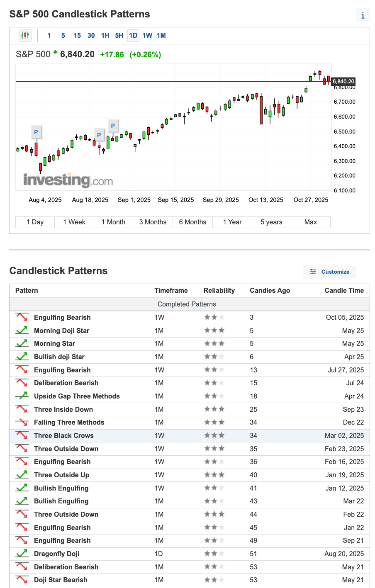Open the Dragonfly Doji pattern
The image size is (375, 588).
tap(56, 554)
